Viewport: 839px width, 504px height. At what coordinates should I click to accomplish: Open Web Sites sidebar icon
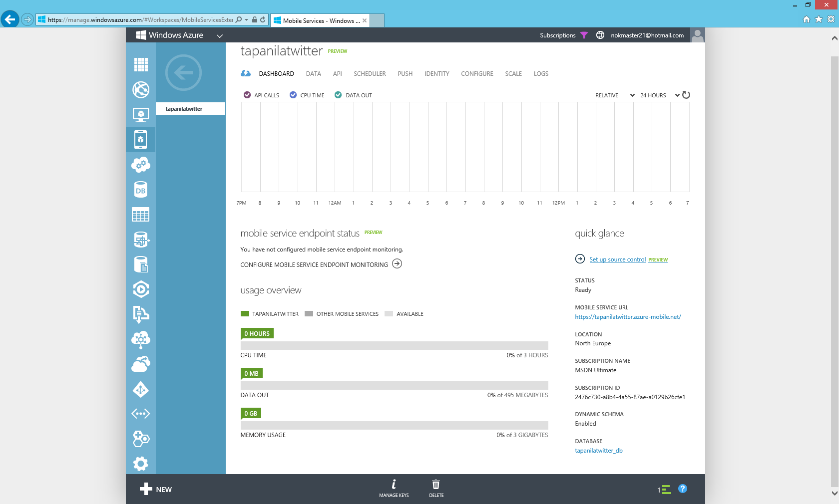point(141,90)
